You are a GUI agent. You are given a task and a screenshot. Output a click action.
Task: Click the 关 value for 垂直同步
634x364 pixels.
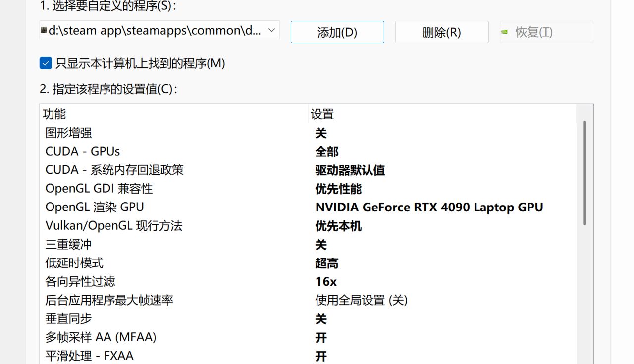321,319
